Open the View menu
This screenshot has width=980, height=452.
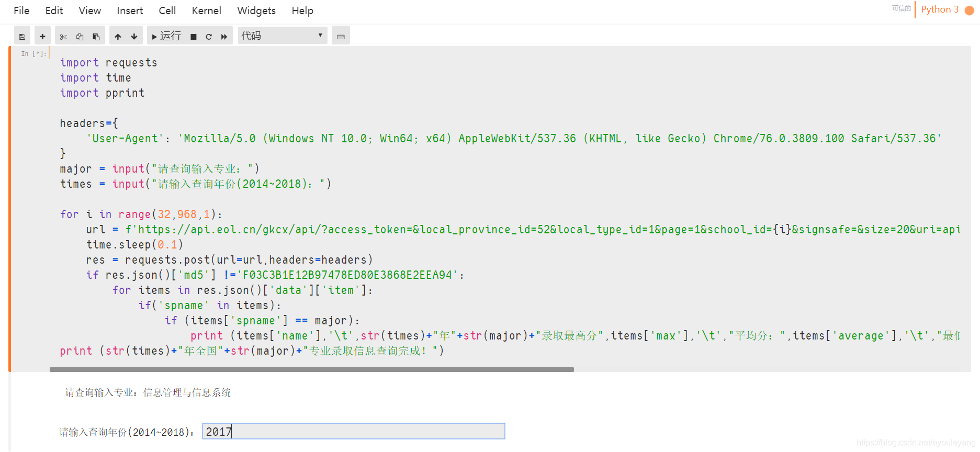pos(90,10)
